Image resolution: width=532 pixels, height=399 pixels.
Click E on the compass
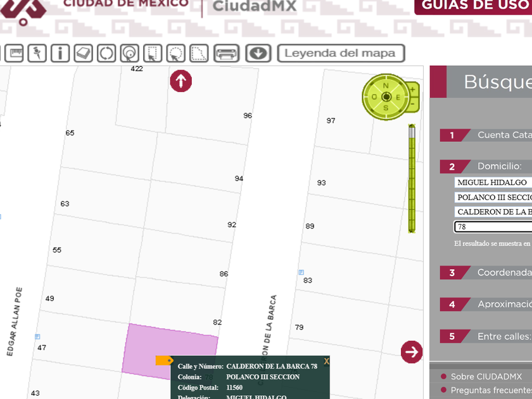pyautogui.click(x=398, y=98)
